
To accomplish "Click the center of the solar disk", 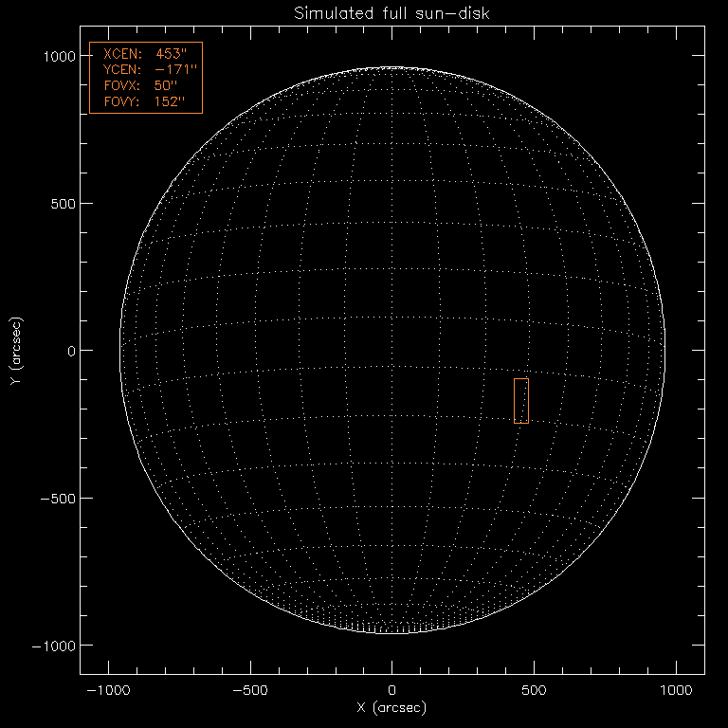I will click(x=392, y=351).
